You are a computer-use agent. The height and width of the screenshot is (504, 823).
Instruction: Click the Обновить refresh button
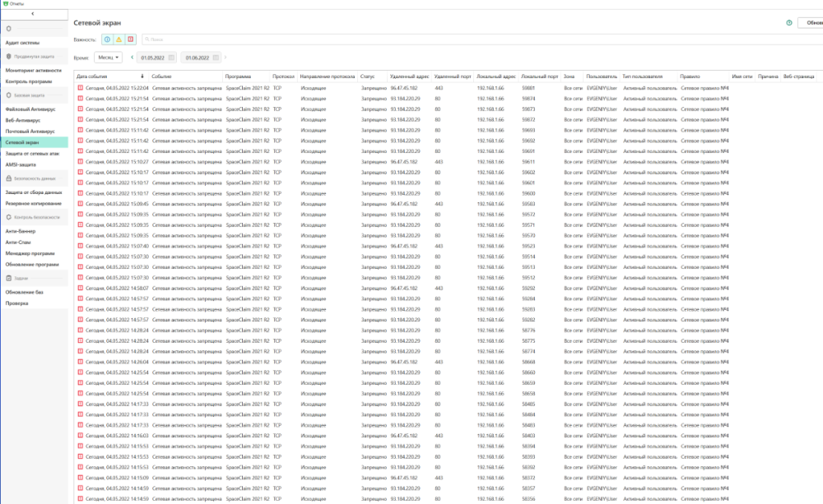pyautogui.click(x=811, y=22)
